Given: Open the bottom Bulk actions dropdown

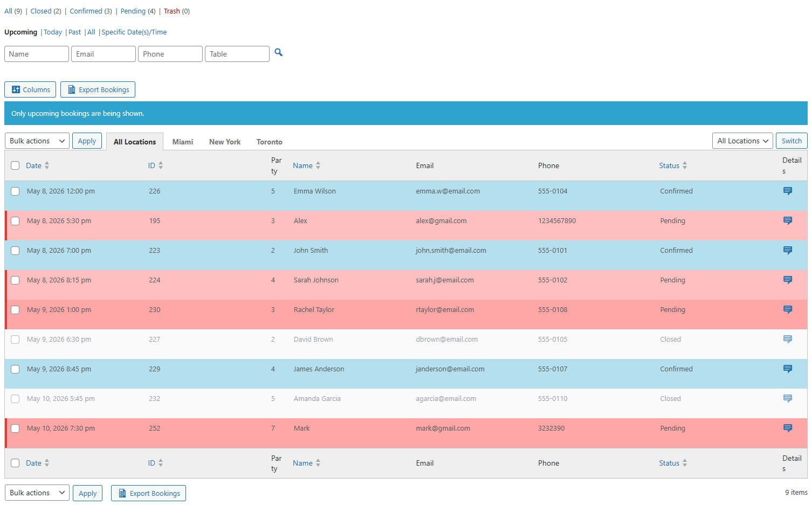Looking at the screenshot, I should [37, 493].
